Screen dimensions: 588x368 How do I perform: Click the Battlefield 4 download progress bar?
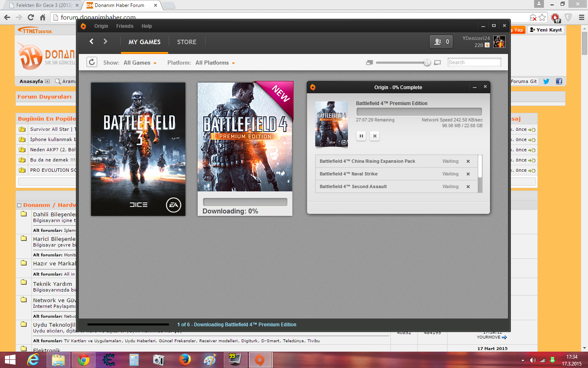point(419,112)
